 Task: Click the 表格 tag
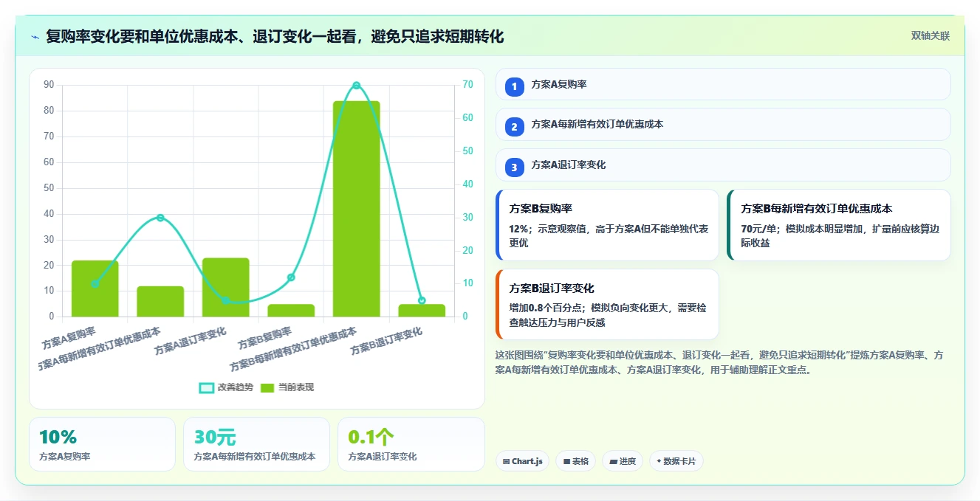(x=575, y=461)
